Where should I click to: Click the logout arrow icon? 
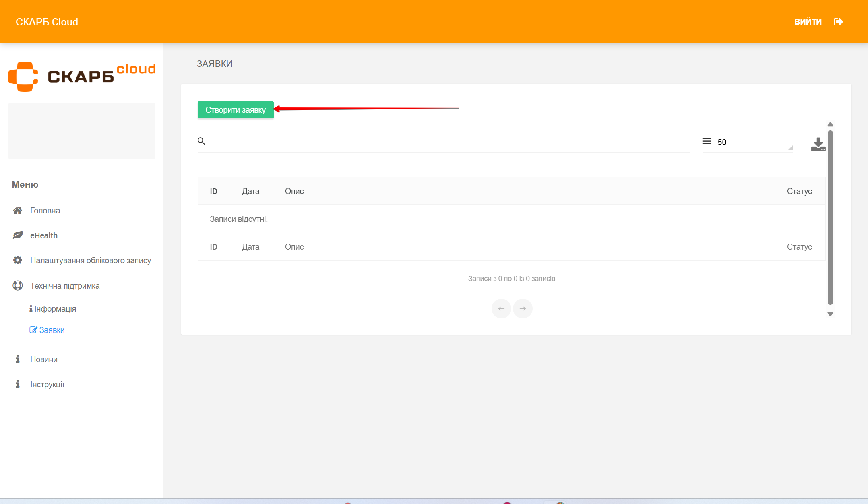(x=838, y=22)
